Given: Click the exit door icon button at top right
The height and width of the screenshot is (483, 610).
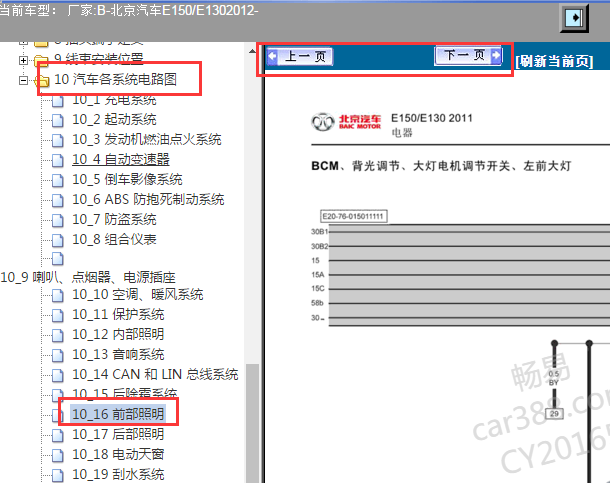Looking at the screenshot, I should coord(574,18).
